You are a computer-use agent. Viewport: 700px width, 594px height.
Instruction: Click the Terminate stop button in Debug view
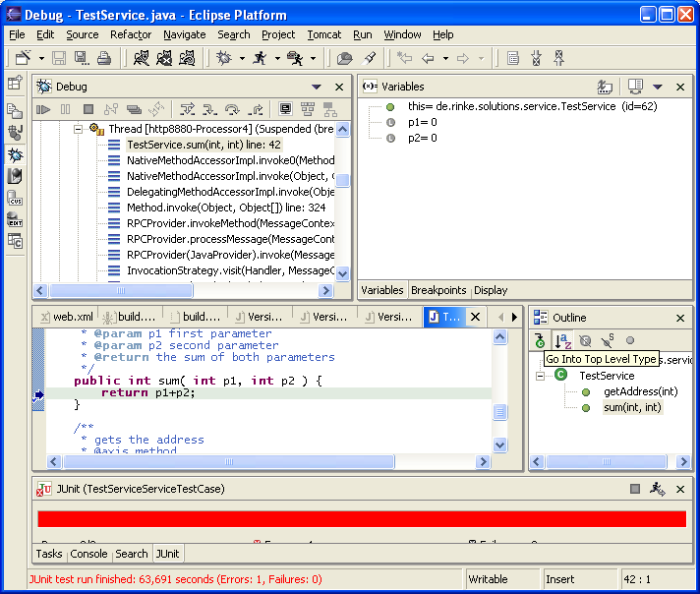(88, 109)
